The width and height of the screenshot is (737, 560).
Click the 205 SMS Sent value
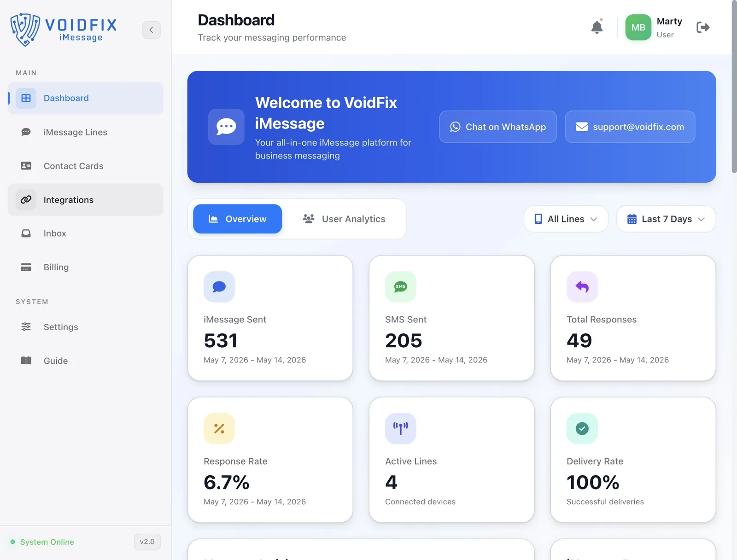(x=404, y=341)
